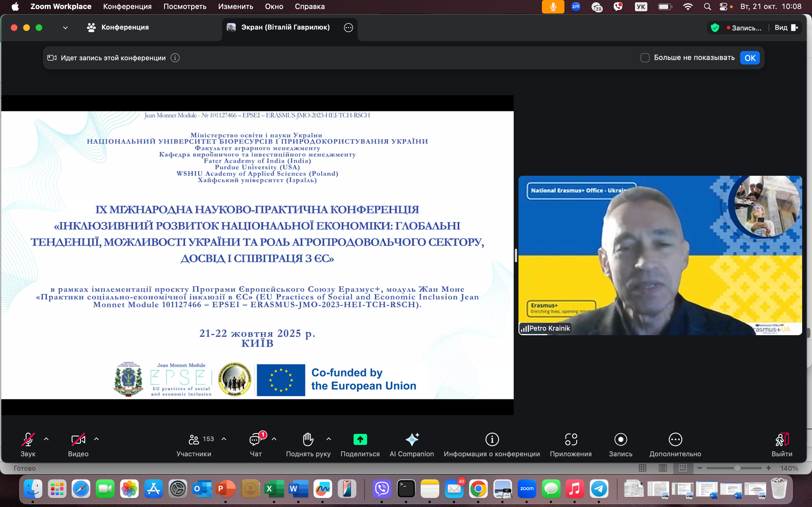Open conference information icon
Viewport: 812px width, 507px height.
click(x=492, y=439)
